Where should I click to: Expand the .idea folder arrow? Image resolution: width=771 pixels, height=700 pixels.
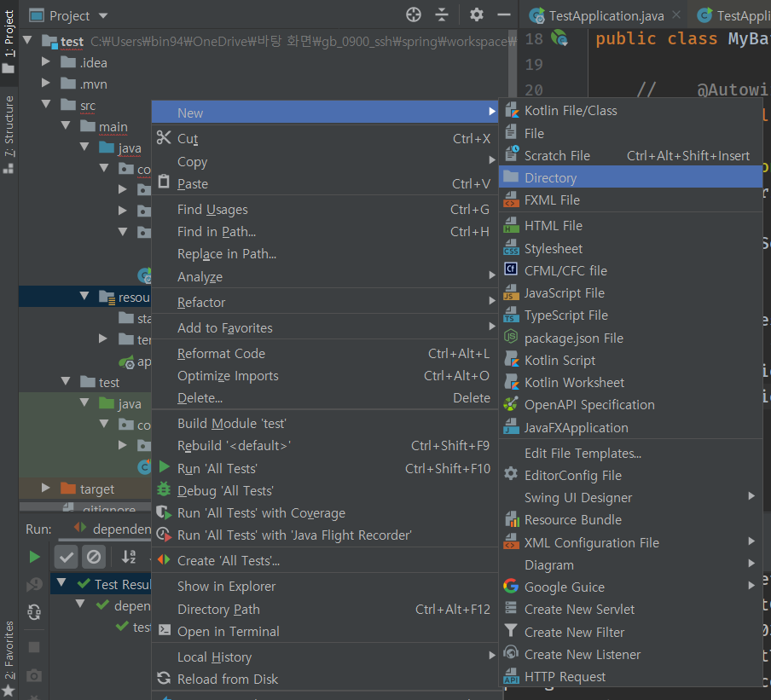(x=46, y=61)
